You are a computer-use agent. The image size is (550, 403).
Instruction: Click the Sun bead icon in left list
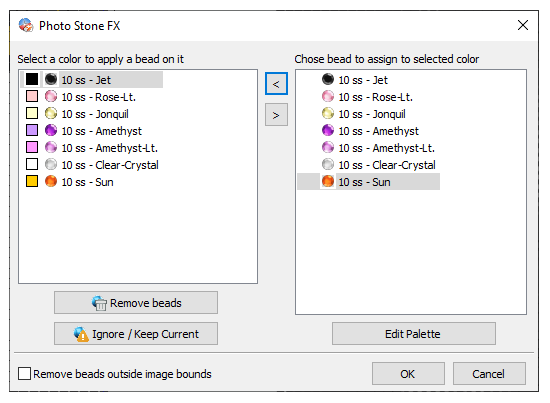click(x=51, y=181)
